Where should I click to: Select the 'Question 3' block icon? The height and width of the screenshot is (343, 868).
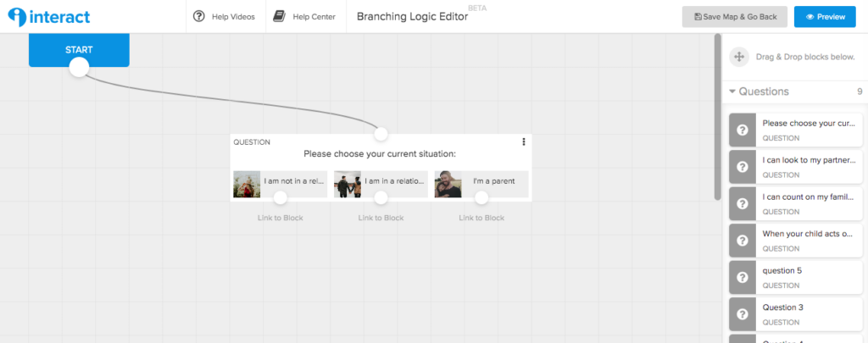[743, 314]
